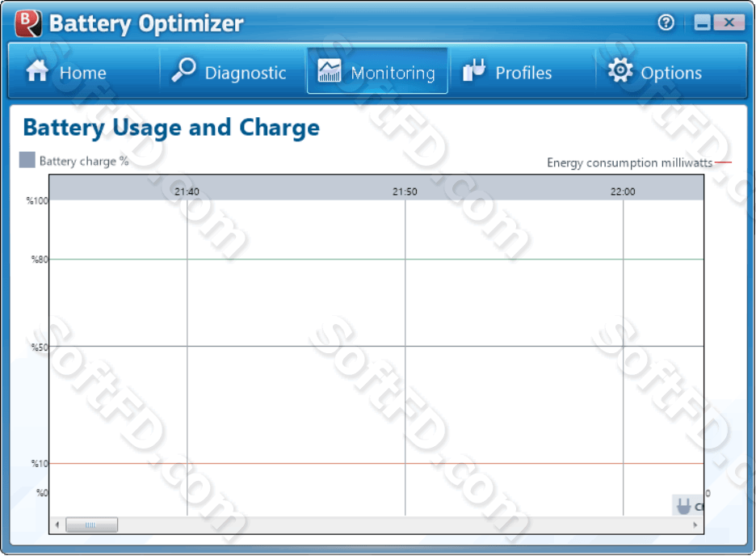Click the Monitoring chart icon
The width and height of the screenshot is (756, 556).
(330, 70)
